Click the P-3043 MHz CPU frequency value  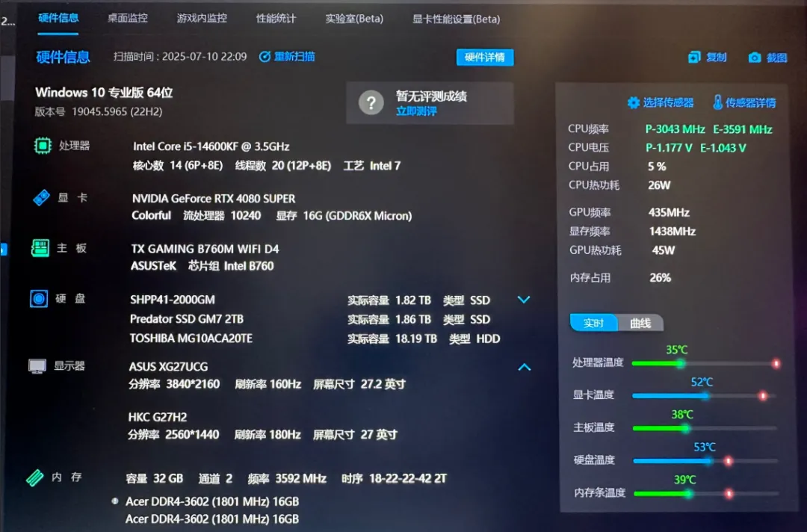(675, 129)
